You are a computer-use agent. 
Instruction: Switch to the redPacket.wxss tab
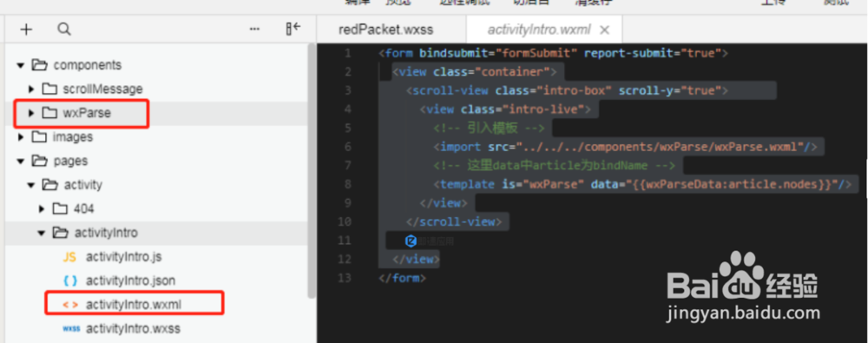pos(386,30)
